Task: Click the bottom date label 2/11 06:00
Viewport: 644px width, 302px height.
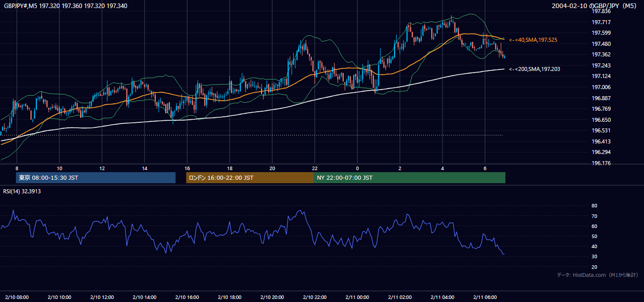Action: coord(485,297)
